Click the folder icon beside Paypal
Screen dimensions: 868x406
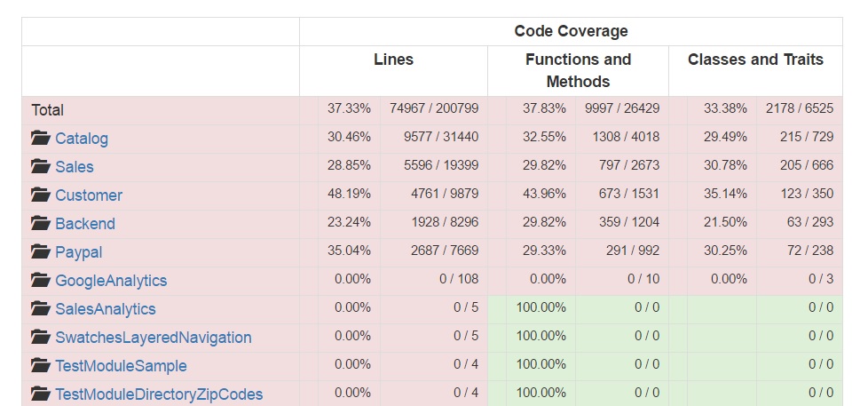click(x=40, y=252)
